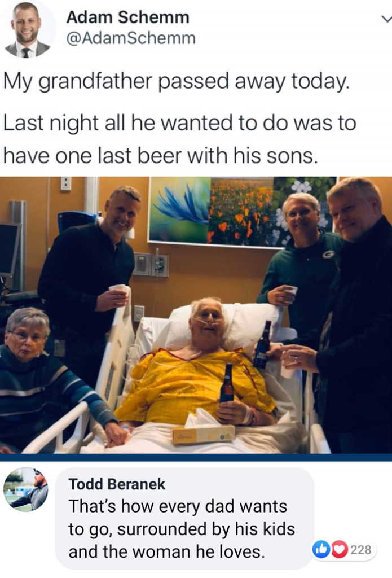Visit Todd Beranek's profile by name
This screenshot has width=392, height=578.
click(117, 484)
